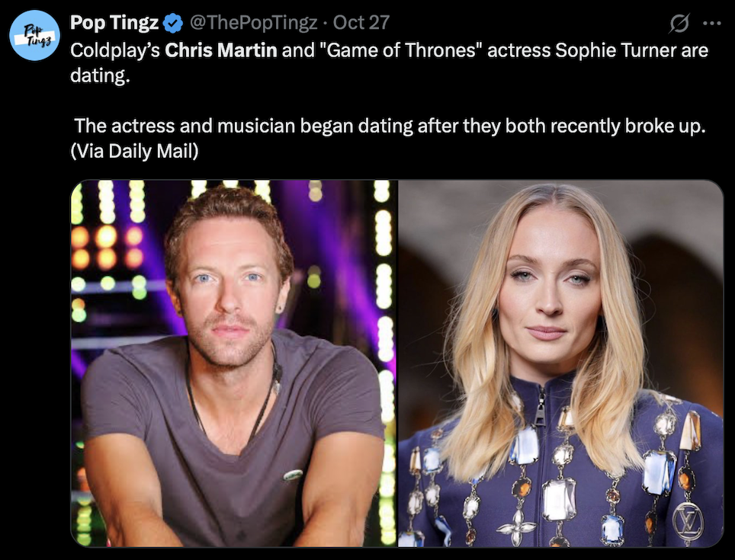The image size is (735, 560).
Task: Click the word "dating." ending first sentence
Action: [x=101, y=75]
